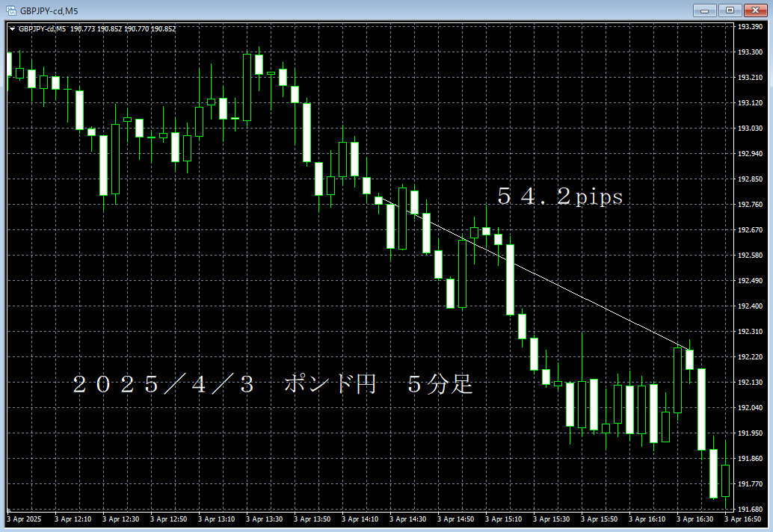Click the 3 Apr 2025 date label
773x532 pixels.
click(23, 519)
